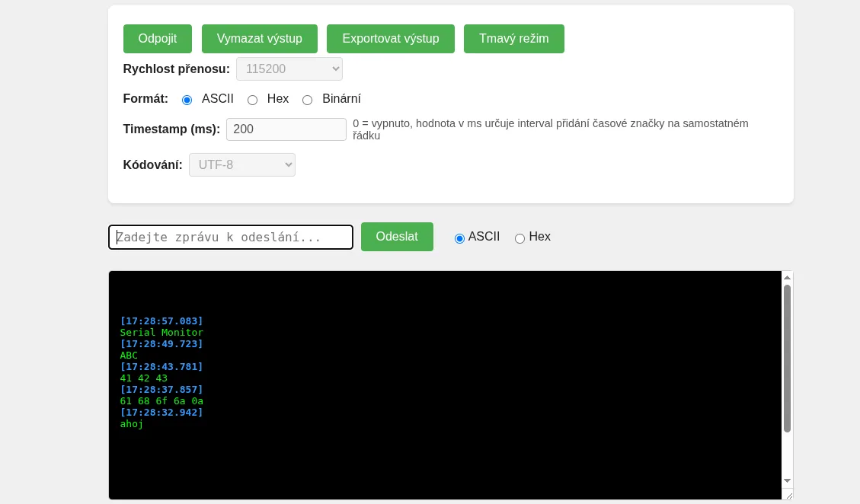Choose Binární output format

pos(308,100)
